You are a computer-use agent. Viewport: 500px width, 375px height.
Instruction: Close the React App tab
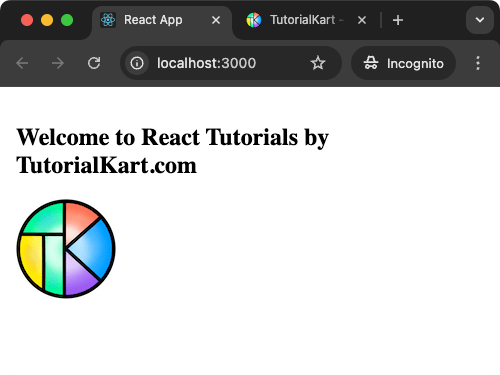(x=216, y=20)
